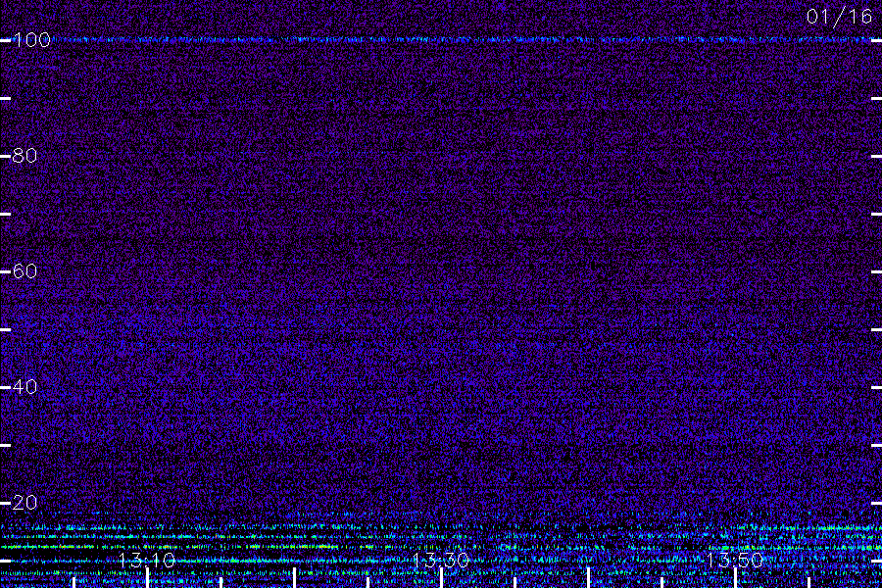Click the 20 frequency axis label

coord(24,503)
